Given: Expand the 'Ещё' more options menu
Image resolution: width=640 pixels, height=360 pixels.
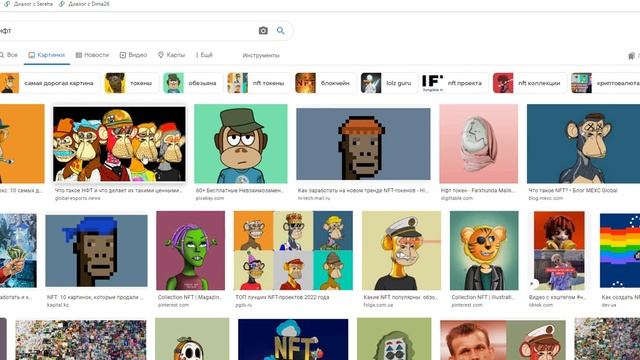Looking at the screenshot, I should point(204,55).
